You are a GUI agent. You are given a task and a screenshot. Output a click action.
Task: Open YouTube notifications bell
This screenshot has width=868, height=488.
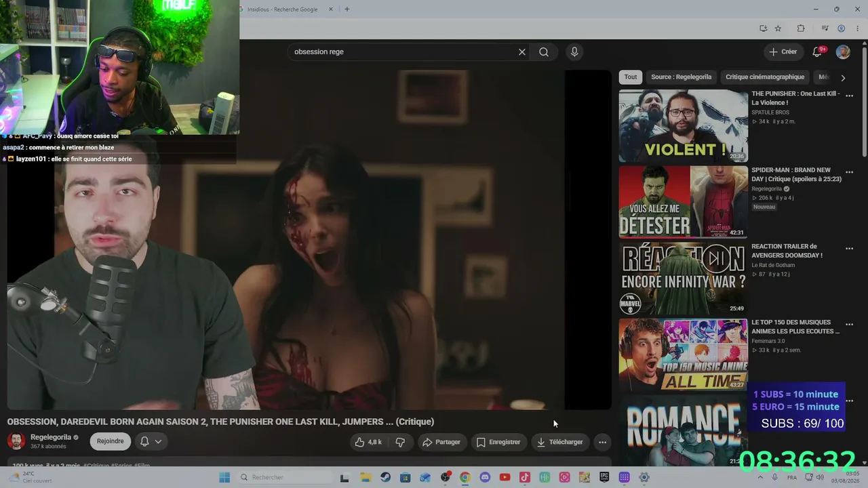tap(818, 52)
